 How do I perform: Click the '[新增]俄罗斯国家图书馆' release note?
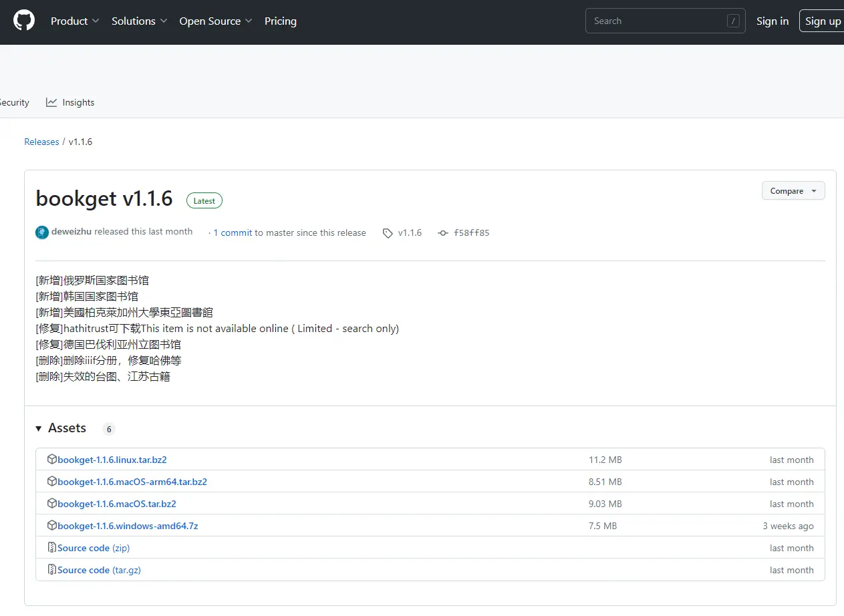[x=92, y=280]
